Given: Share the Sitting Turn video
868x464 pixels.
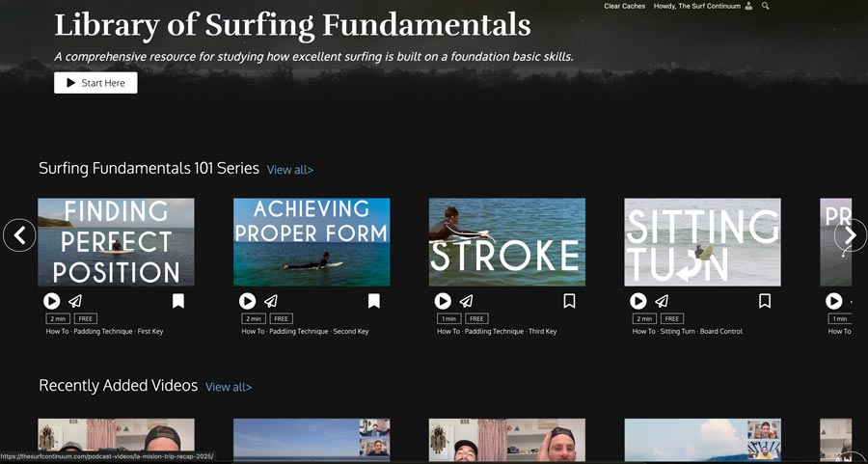Looking at the screenshot, I should (x=662, y=301).
